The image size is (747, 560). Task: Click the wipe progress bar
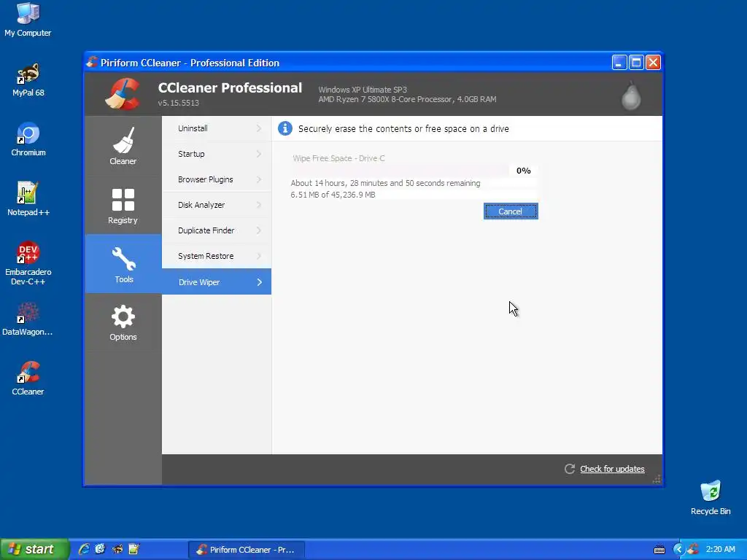399,171
